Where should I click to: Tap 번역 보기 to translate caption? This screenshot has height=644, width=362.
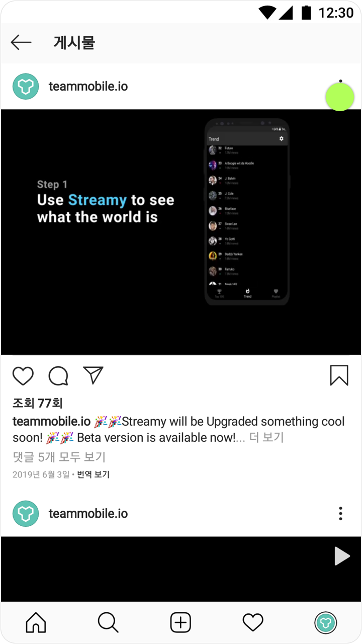tap(93, 474)
